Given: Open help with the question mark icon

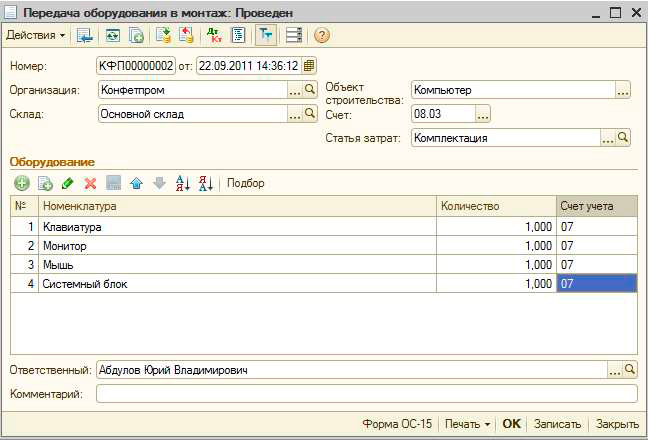Looking at the screenshot, I should point(321,35).
